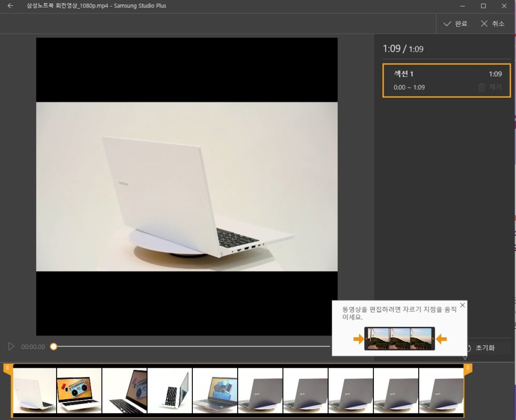The width and height of the screenshot is (516, 420).
Task: Click the left trim handle on timeline
Action: [7, 368]
